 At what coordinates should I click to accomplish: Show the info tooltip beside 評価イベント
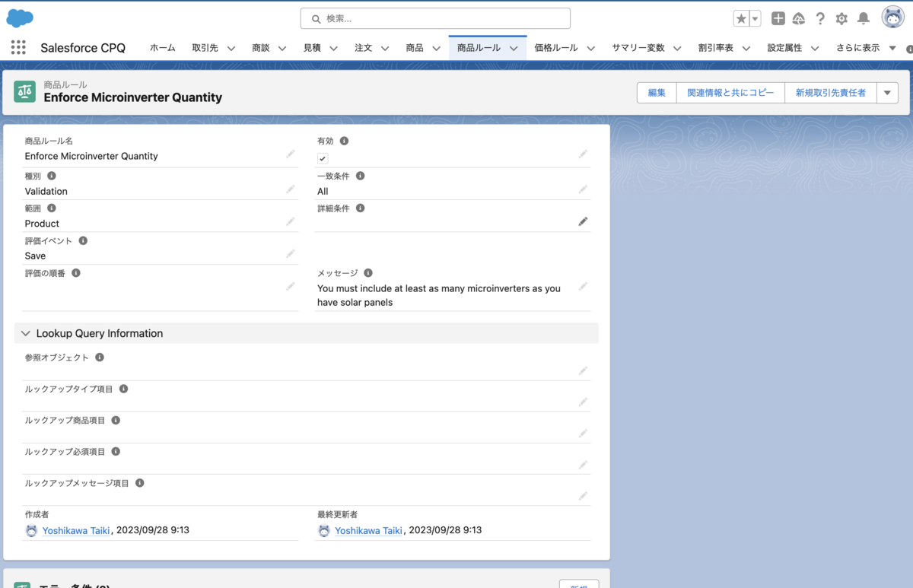(x=83, y=240)
